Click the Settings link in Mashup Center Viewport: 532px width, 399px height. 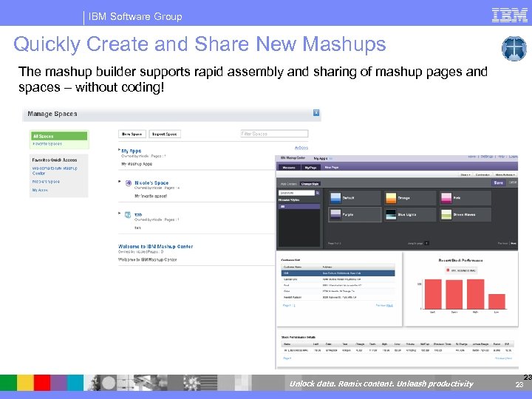pyautogui.click(x=486, y=157)
